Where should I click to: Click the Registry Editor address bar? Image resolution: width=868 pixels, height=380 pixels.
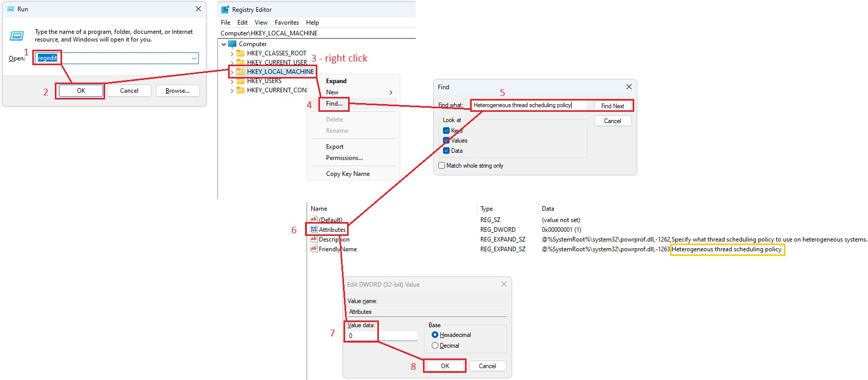point(317,33)
